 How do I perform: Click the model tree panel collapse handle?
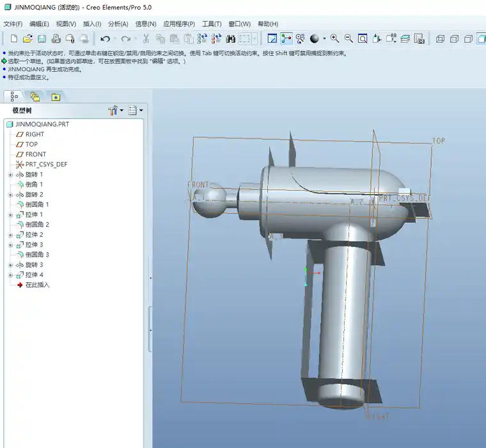click(x=150, y=329)
